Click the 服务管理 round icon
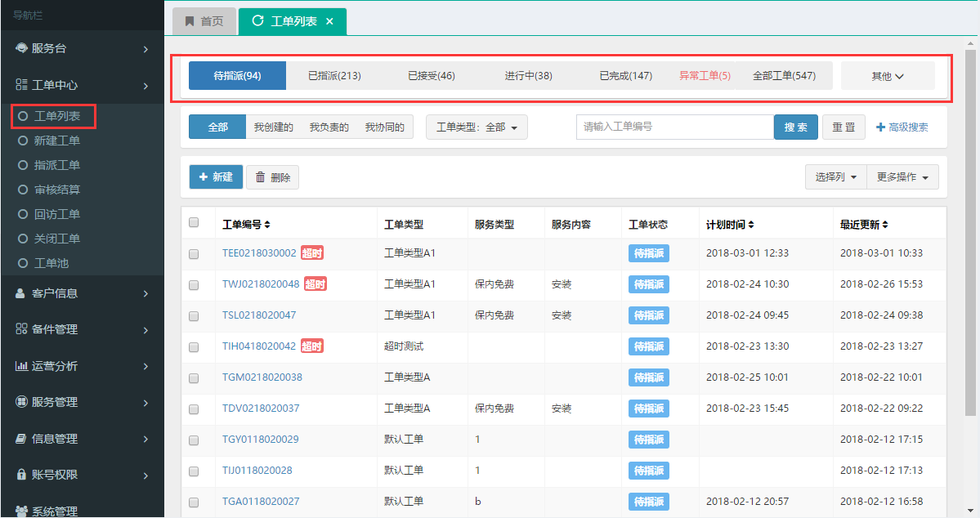980x518 pixels. coord(21,402)
